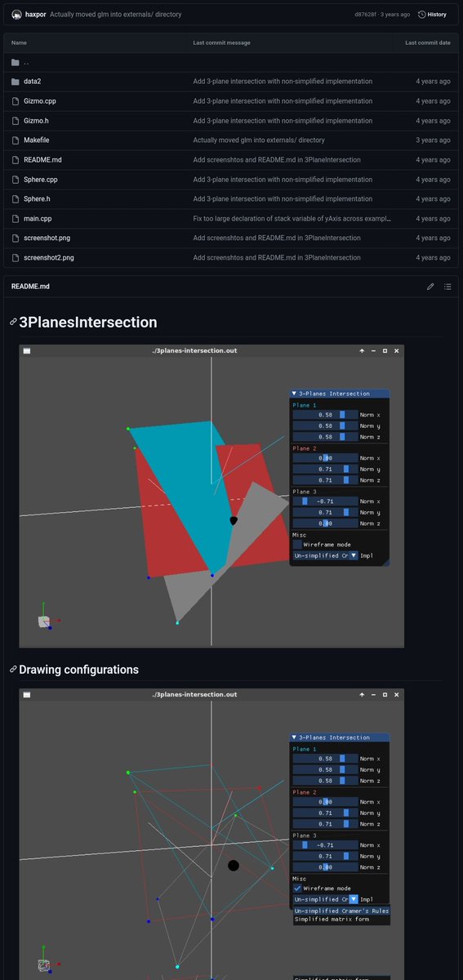Click the folder icon beside data2
The width and height of the screenshot is (463, 980).
click(x=16, y=82)
